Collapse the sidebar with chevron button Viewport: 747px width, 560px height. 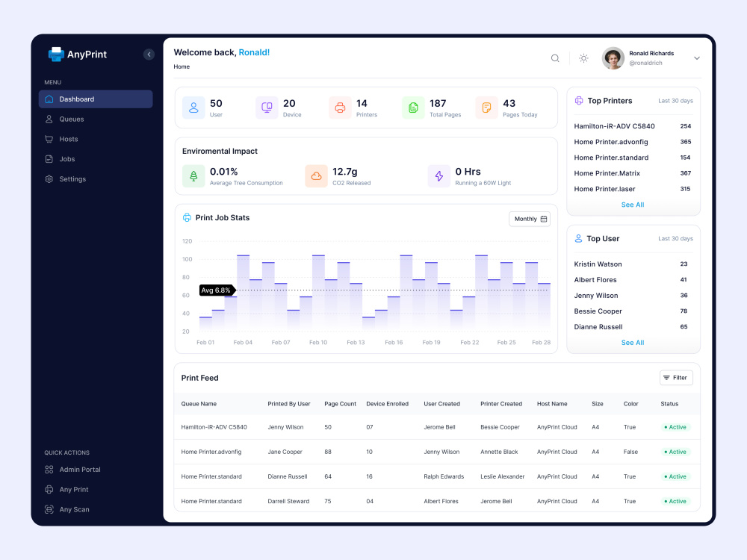pos(149,55)
